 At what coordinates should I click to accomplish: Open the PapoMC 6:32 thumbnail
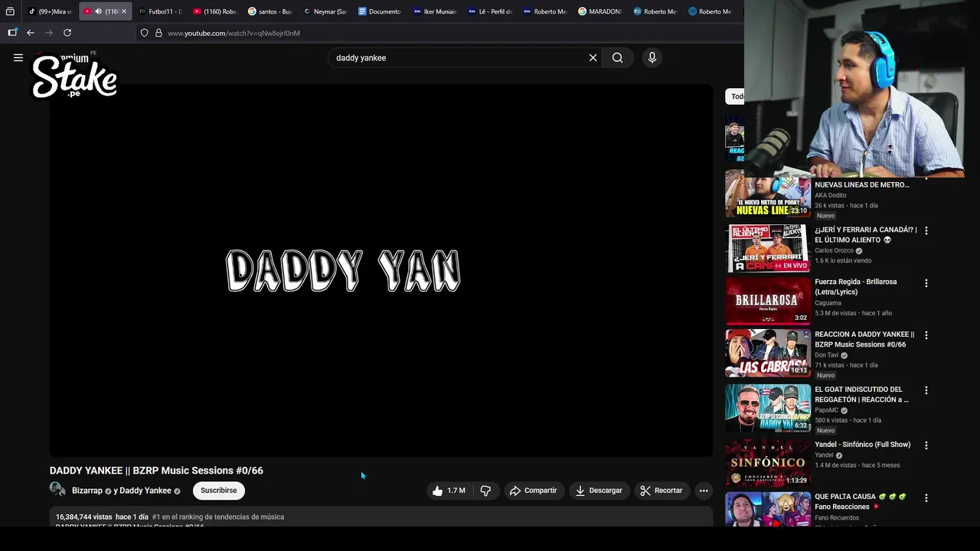point(768,408)
